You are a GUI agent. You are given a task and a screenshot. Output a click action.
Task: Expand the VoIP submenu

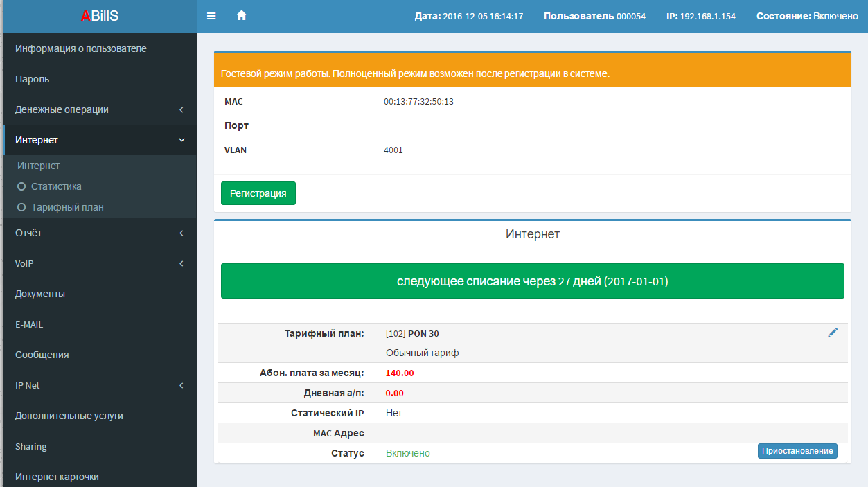99,263
